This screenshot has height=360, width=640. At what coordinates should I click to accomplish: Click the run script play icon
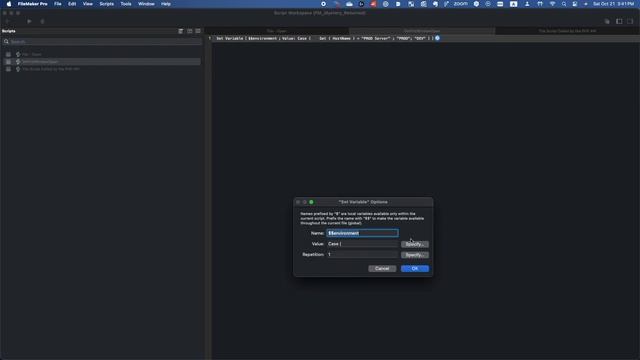29,21
